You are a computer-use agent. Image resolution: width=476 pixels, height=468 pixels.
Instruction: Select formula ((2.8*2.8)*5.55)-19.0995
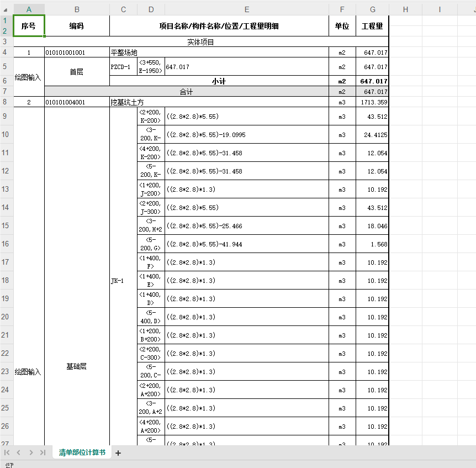(x=247, y=134)
